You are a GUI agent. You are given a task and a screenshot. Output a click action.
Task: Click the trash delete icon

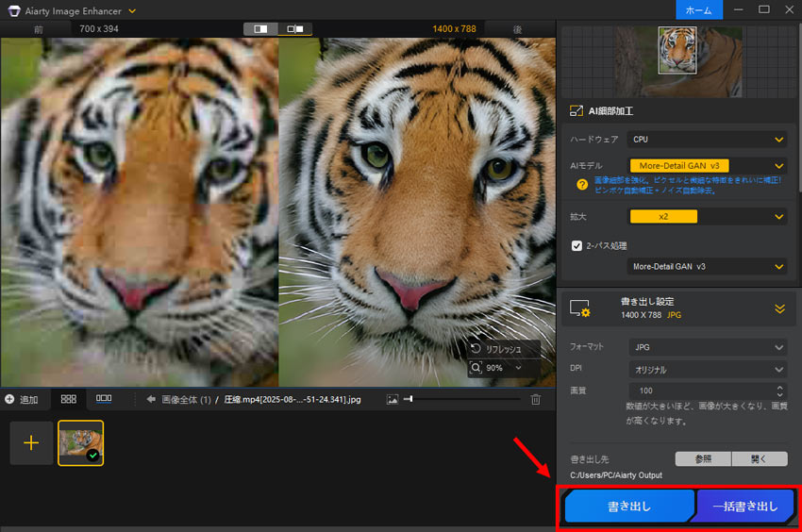pos(536,400)
